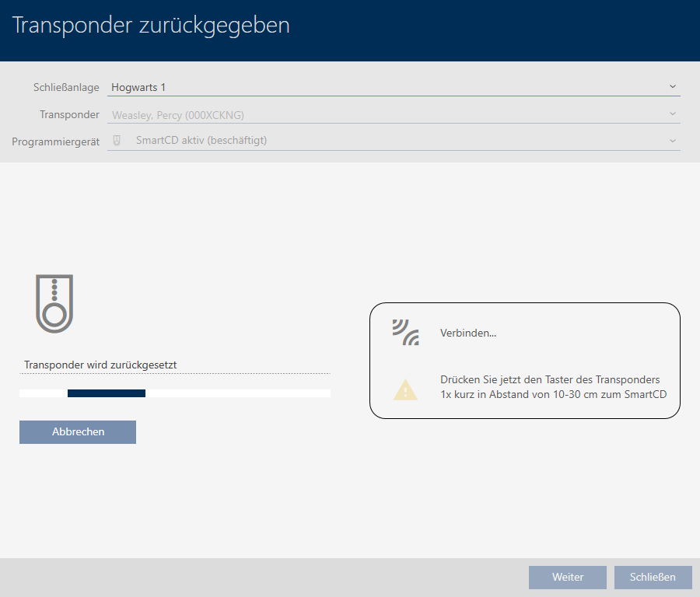The image size is (700, 597).
Task: Click the SmartCD aktiv (beschäftigt) text
Action: pos(206,141)
